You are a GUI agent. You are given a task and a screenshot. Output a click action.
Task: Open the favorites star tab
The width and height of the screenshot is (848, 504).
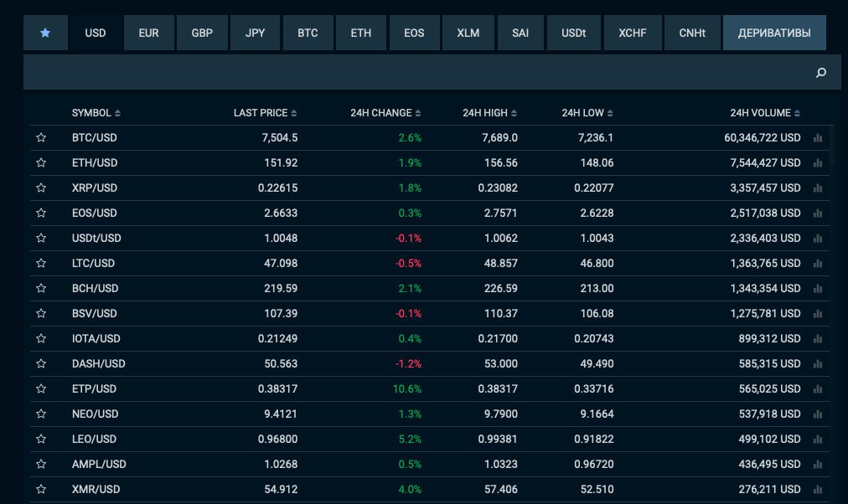point(45,33)
